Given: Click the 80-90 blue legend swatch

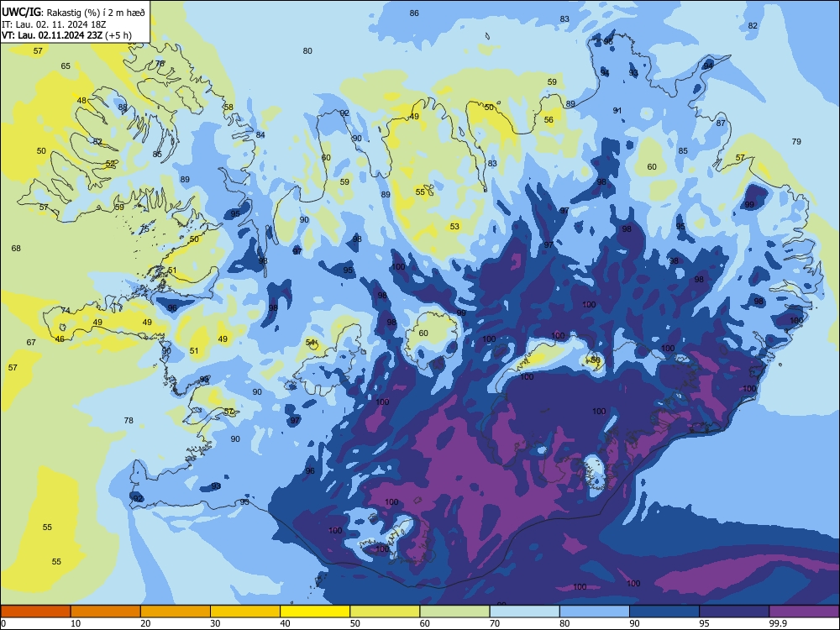Looking at the screenshot, I should coord(595,612).
